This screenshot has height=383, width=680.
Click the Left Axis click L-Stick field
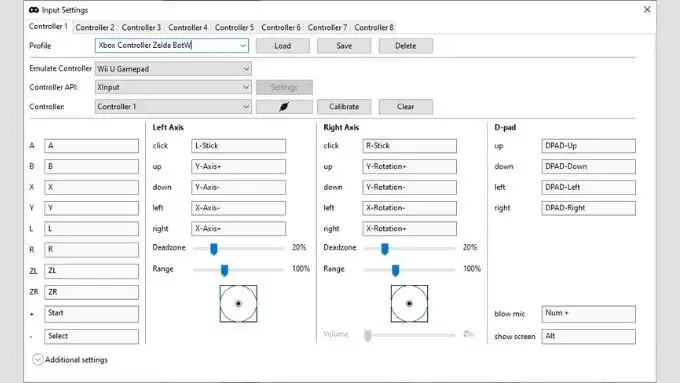point(239,146)
